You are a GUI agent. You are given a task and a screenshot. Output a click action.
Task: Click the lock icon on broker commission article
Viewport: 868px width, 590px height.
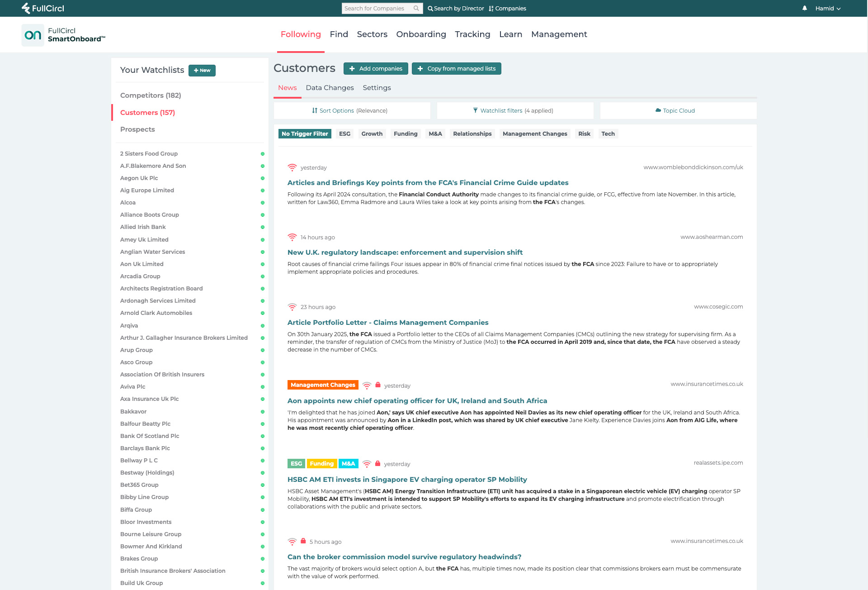point(303,541)
